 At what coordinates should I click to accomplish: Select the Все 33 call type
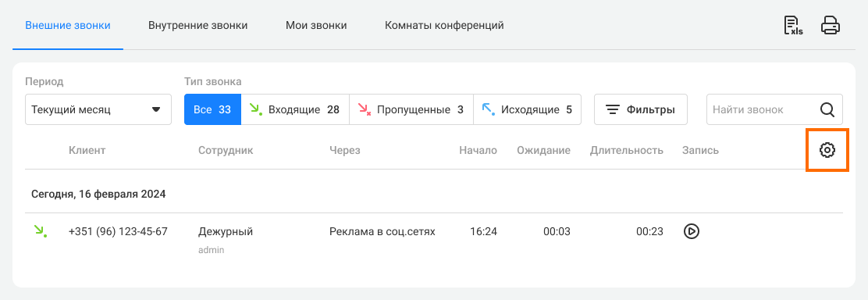pos(212,110)
